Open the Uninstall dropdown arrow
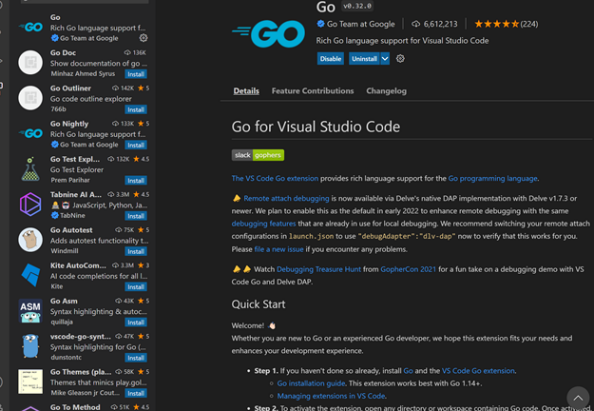The height and width of the screenshot is (411, 594). [x=385, y=59]
